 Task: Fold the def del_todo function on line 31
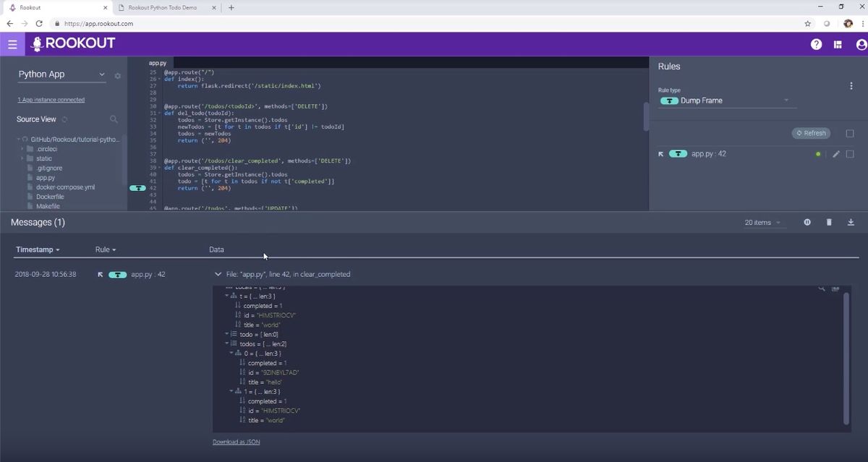[x=161, y=113]
